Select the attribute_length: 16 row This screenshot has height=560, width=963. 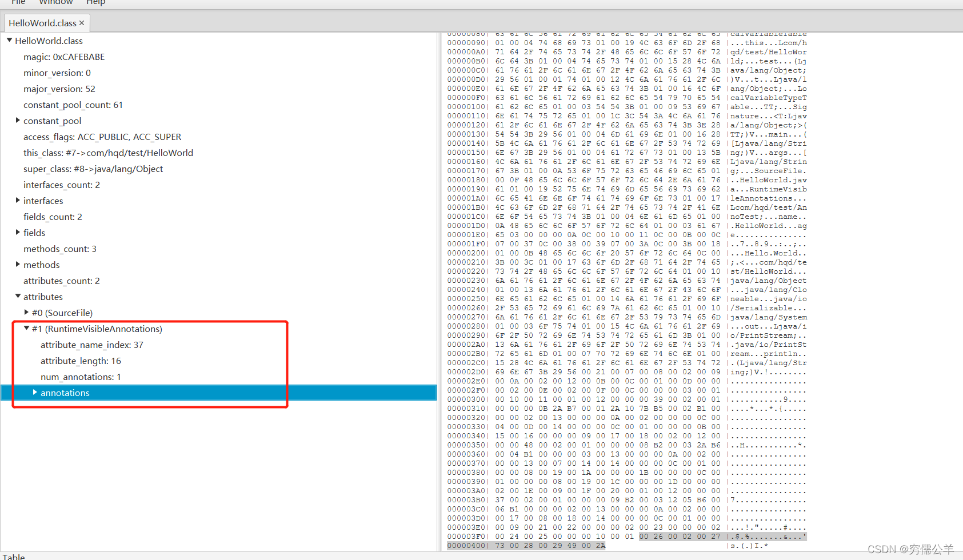click(x=81, y=361)
